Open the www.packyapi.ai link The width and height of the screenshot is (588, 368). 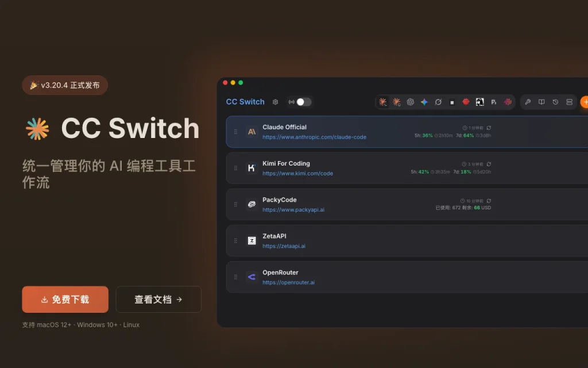[293, 210]
